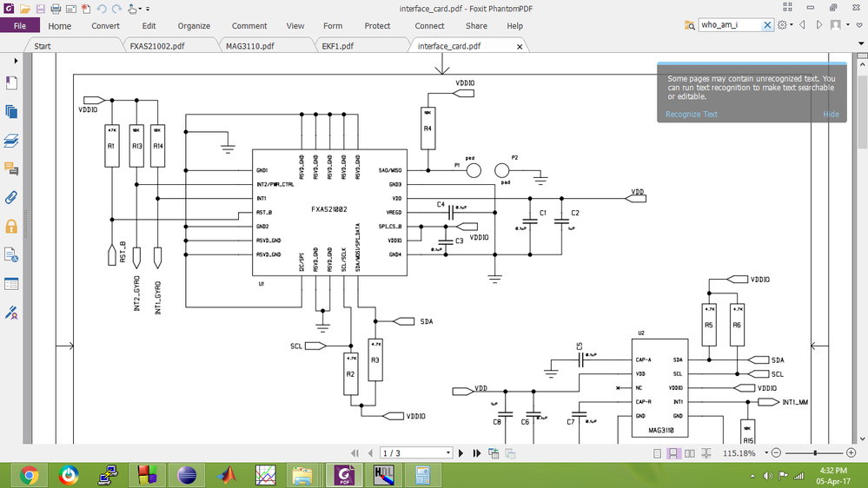
Task: Clear the who_am_i search text
Action: 767,25
